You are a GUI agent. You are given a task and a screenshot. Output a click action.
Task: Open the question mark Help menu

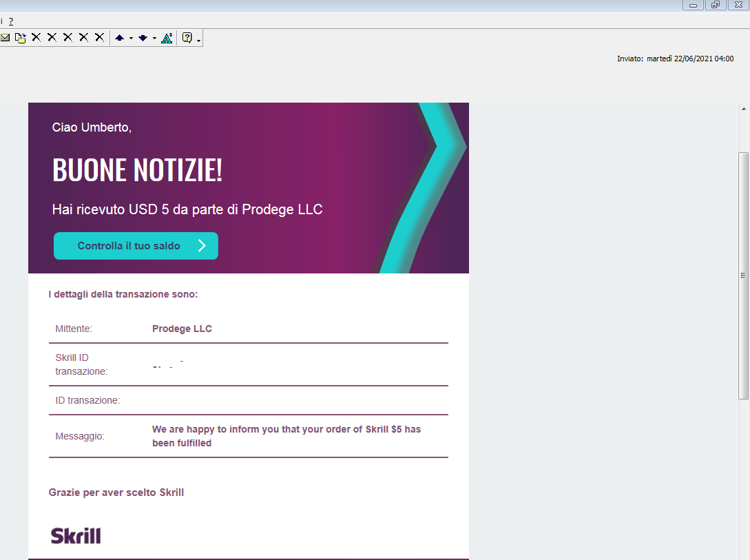coord(11,21)
